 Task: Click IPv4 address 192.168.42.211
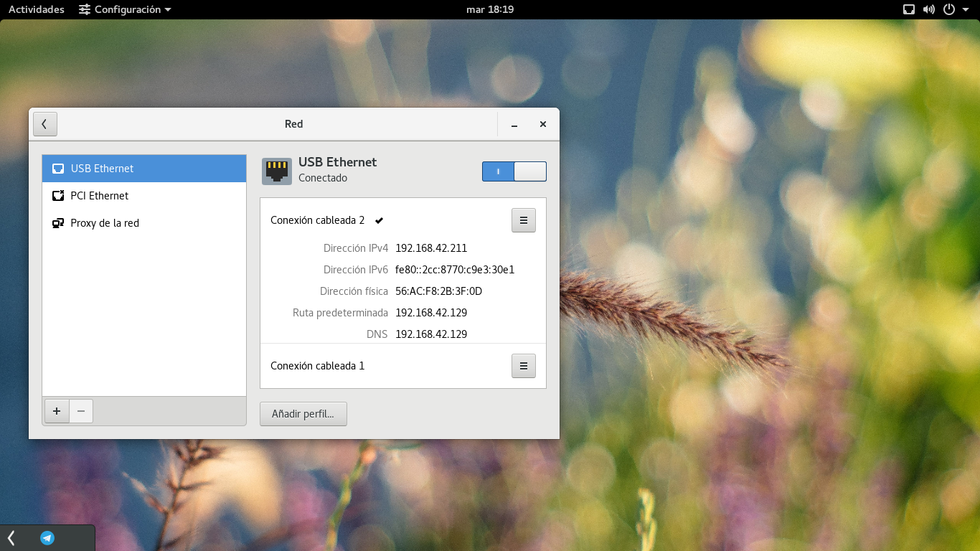pyautogui.click(x=431, y=248)
